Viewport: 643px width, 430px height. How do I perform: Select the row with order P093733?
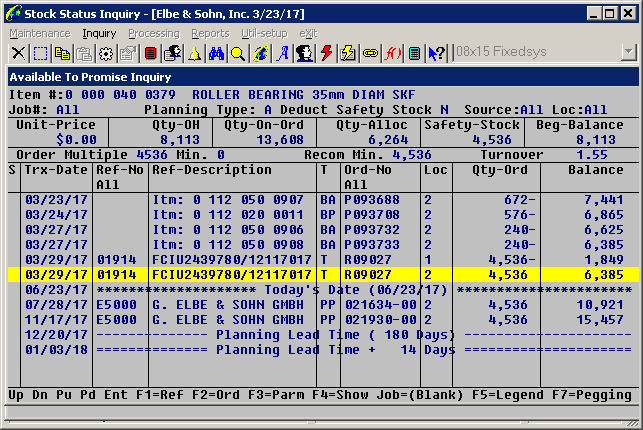(324, 245)
